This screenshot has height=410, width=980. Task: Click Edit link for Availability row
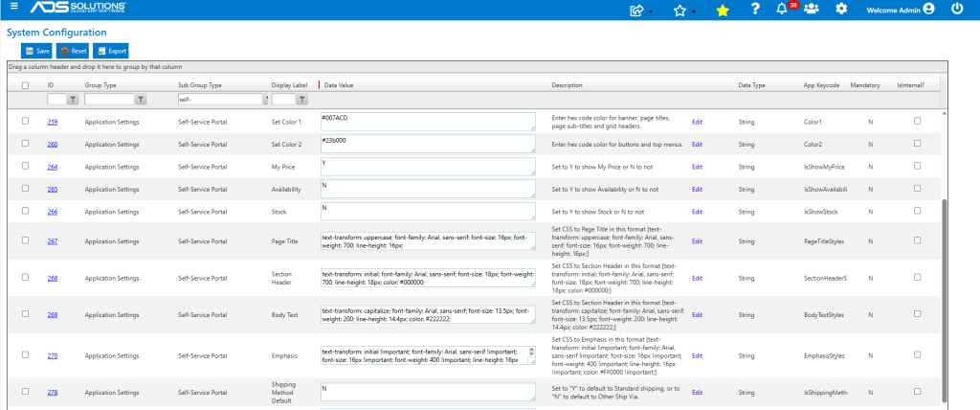[697, 190]
